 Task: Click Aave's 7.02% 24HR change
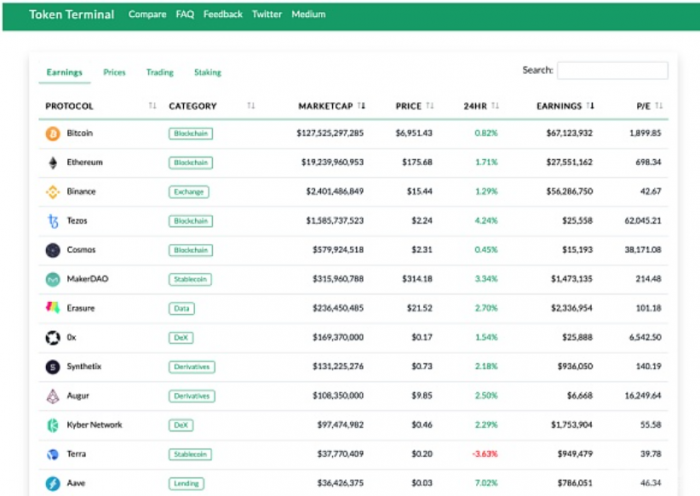[486, 483]
